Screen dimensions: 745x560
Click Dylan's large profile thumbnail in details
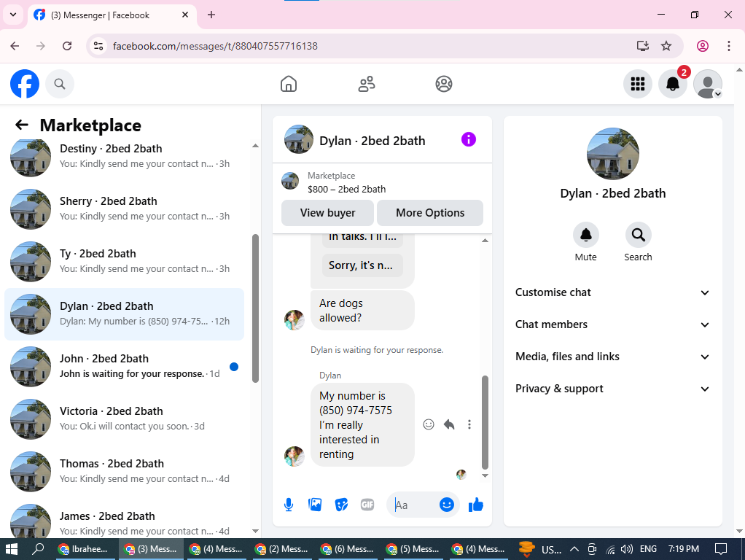click(x=613, y=154)
